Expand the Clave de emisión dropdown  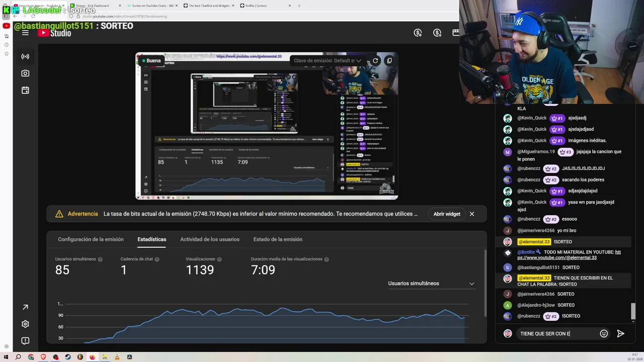pos(327,60)
